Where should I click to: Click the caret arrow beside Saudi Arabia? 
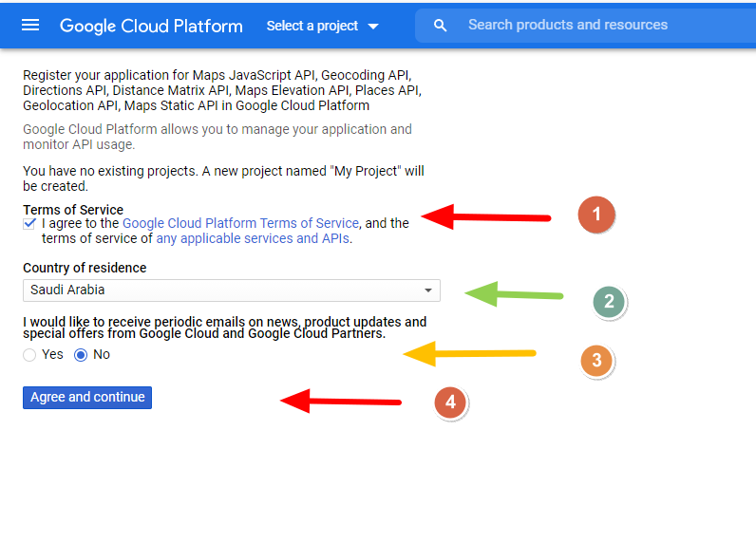point(428,290)
